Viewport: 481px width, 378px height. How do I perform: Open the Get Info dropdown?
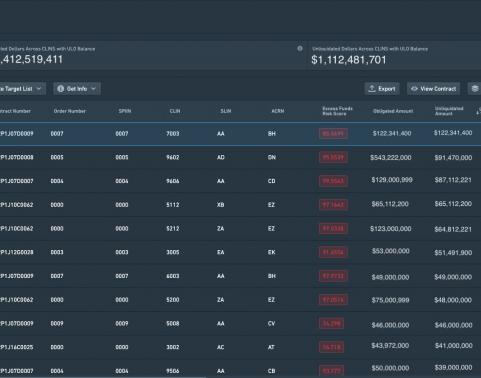[x=77, y=89]
